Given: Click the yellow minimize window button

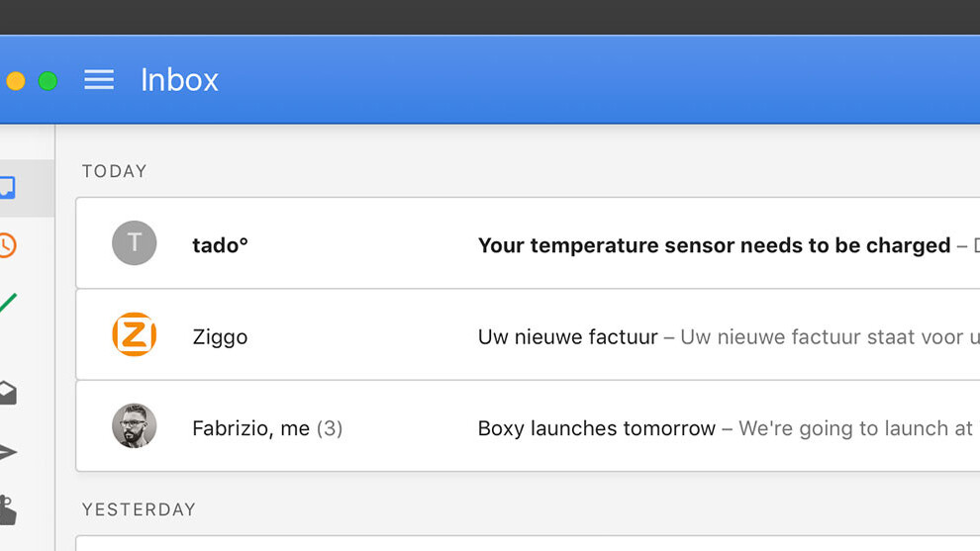Looking at the screenshot, I should click(x=16, y=81).
